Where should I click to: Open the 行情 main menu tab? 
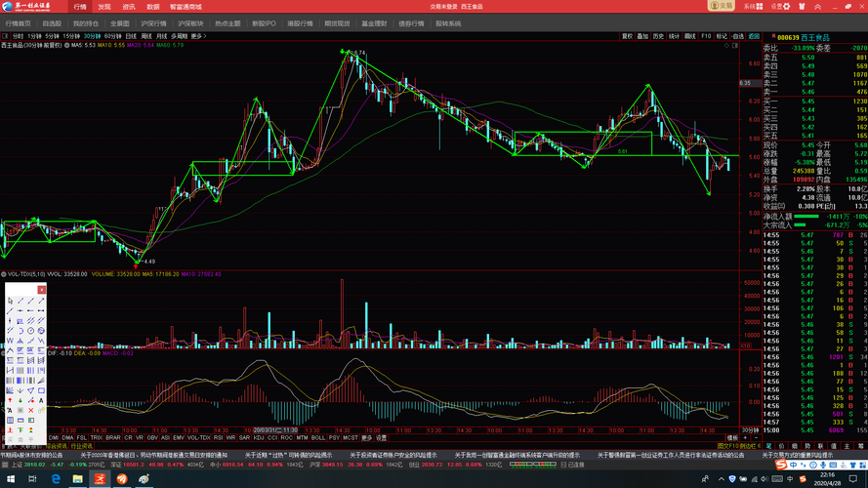pos(80,7)
